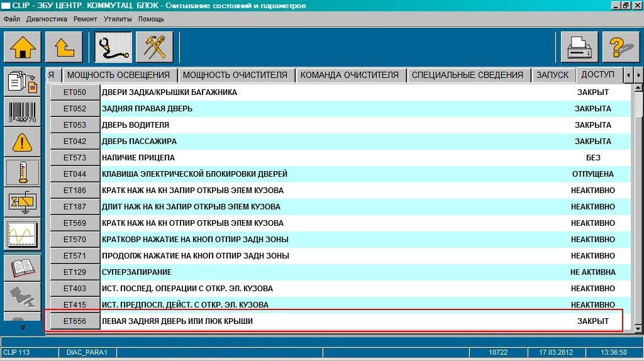This screenshot has height=361, width=644.
Task: Open the oscilloscope waveform icon
Action: pyautogui.click(x=22, y=235)
